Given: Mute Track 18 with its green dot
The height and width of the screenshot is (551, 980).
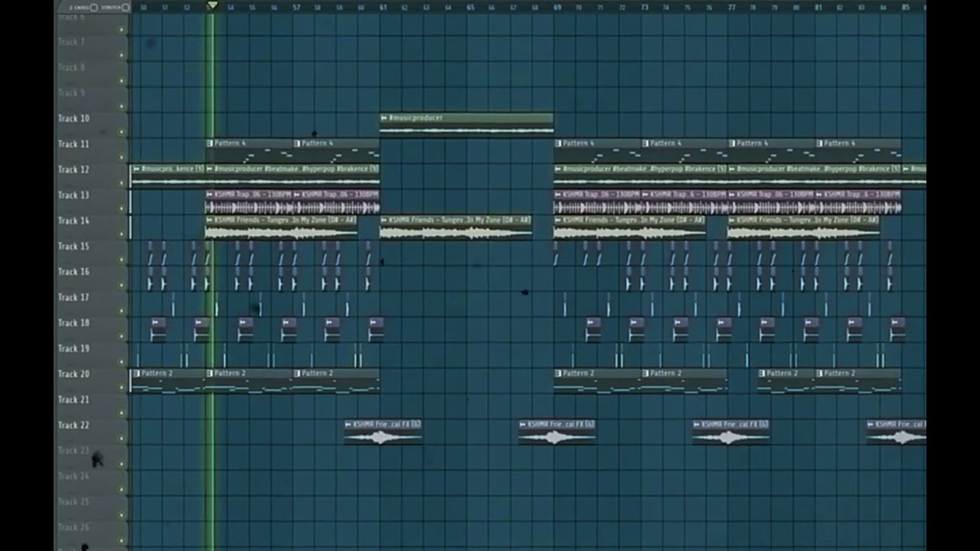Looking at the screenshot, I should click(x=121, y=336).
